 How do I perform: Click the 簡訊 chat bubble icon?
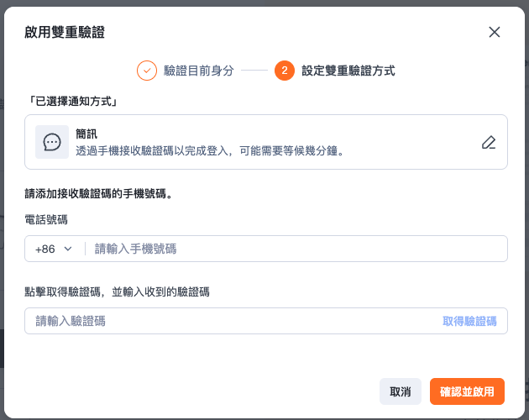[52, 142]
